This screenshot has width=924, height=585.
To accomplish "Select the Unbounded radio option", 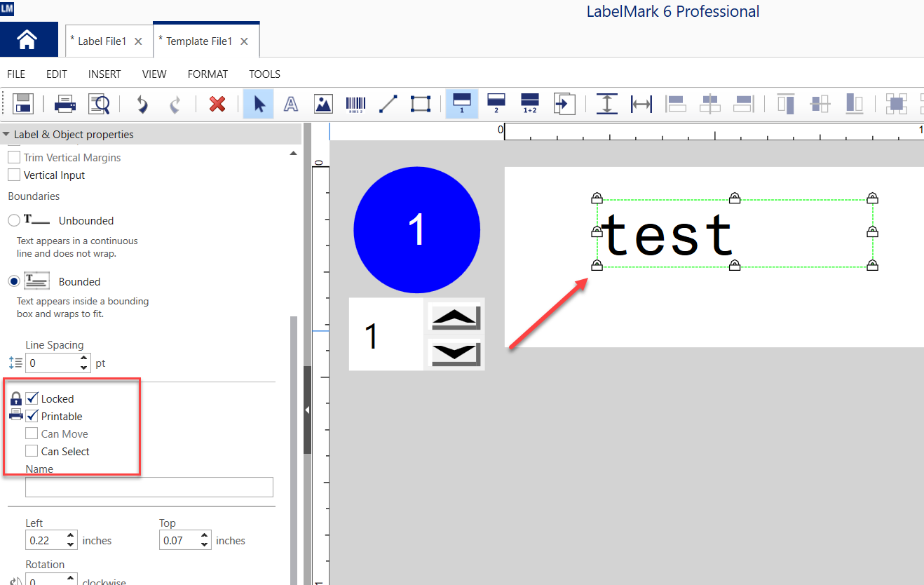I will 14,221.
